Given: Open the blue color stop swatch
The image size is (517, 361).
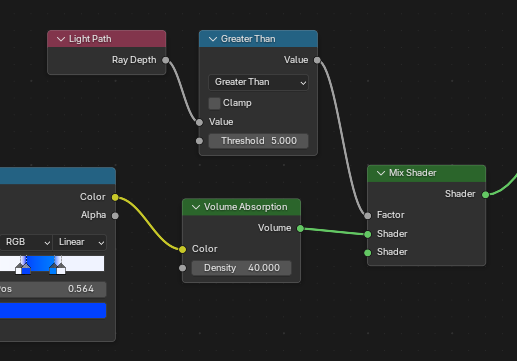Looking at the screenshot, I should [x=53, y=310].
